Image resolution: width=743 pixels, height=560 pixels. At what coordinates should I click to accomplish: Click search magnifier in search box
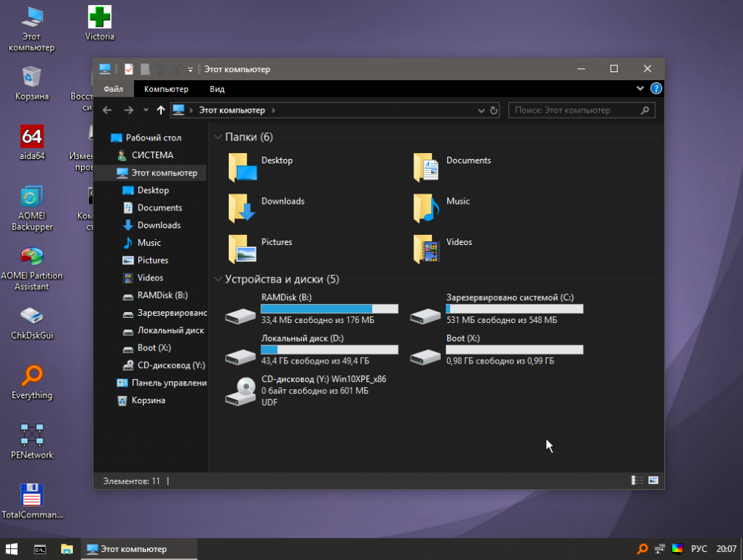(x=644, y=110)
